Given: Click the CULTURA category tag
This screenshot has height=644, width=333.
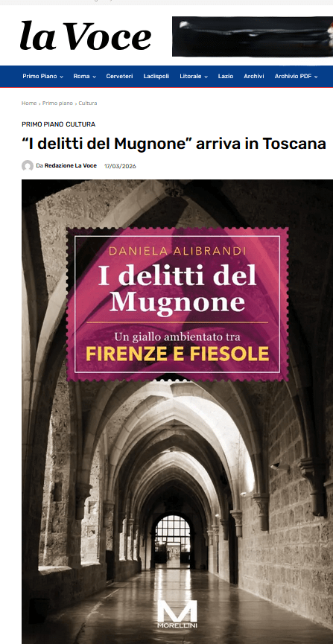Looking at the screenshot, I should click(80, 124).
